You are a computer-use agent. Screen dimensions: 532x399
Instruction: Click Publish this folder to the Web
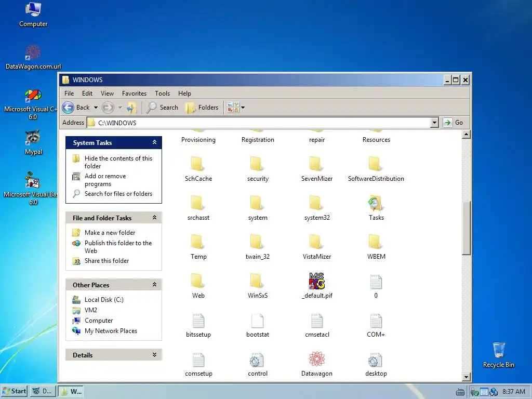tap(118, 247)
